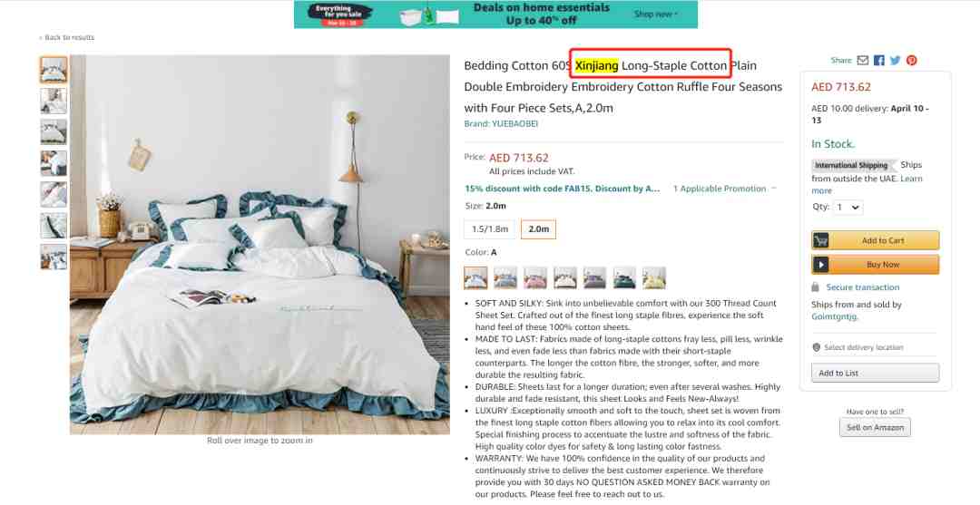
Task: Click the location pin for delivery location
Action: [x=817, y=347]
